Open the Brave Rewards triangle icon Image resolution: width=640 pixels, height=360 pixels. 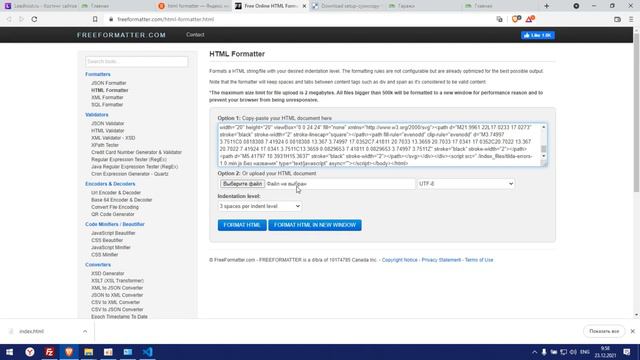[530, 19]
